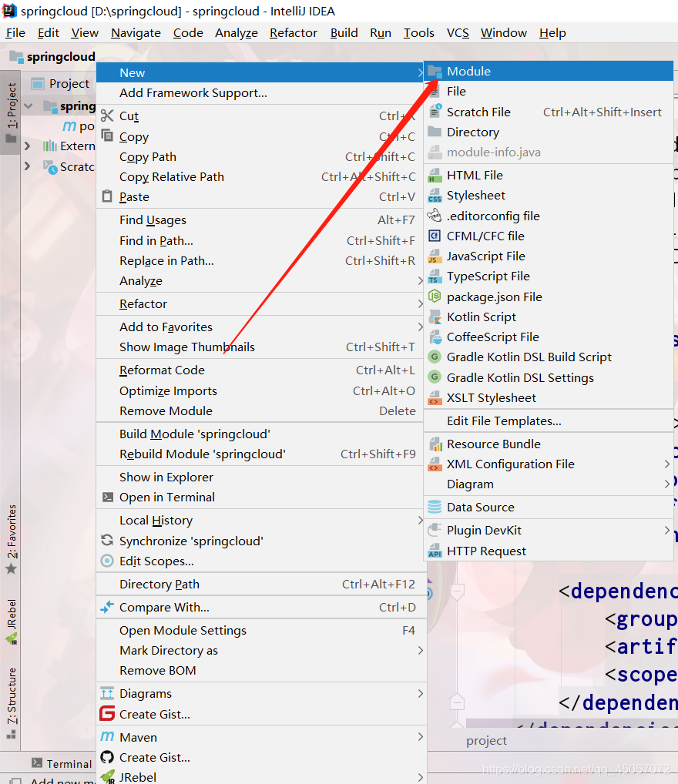Click the File icon in New submenu
This screenshot has height=784, width=678.
(x=435, y=92)
